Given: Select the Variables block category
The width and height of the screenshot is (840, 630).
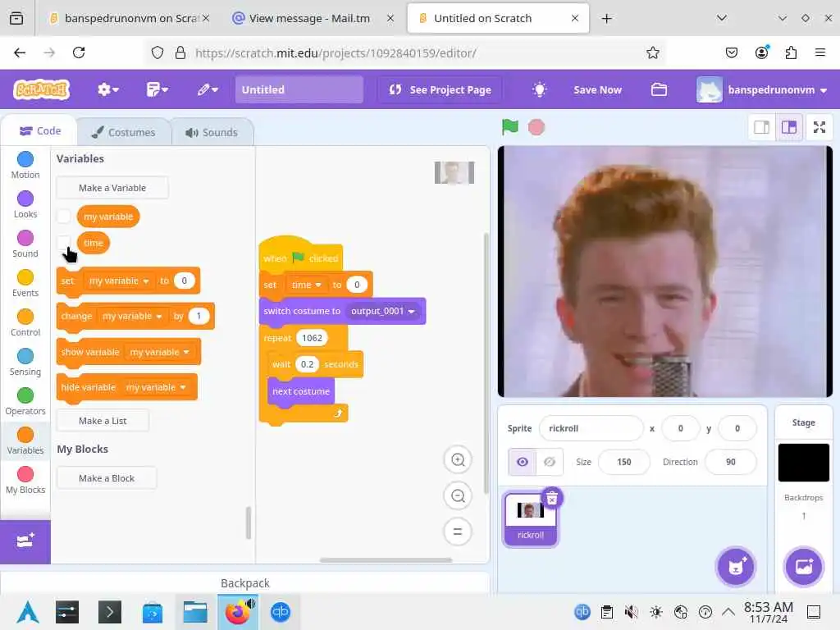Looking at the screenshot, I should tap(25, 441).
